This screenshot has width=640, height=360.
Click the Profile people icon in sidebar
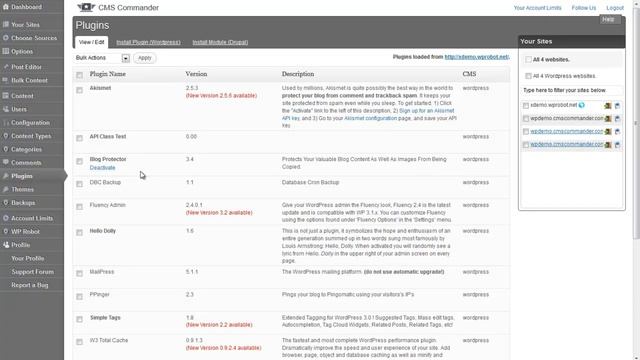pyautogui.click(x=6, y=245)
